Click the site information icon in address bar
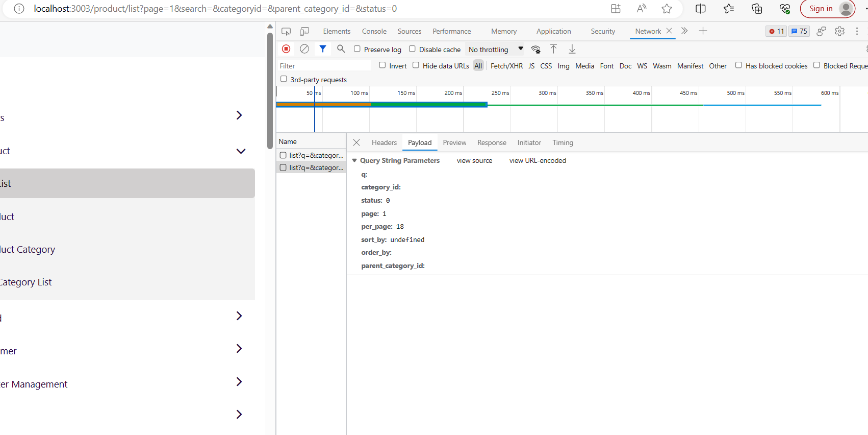 click(19, 9)
